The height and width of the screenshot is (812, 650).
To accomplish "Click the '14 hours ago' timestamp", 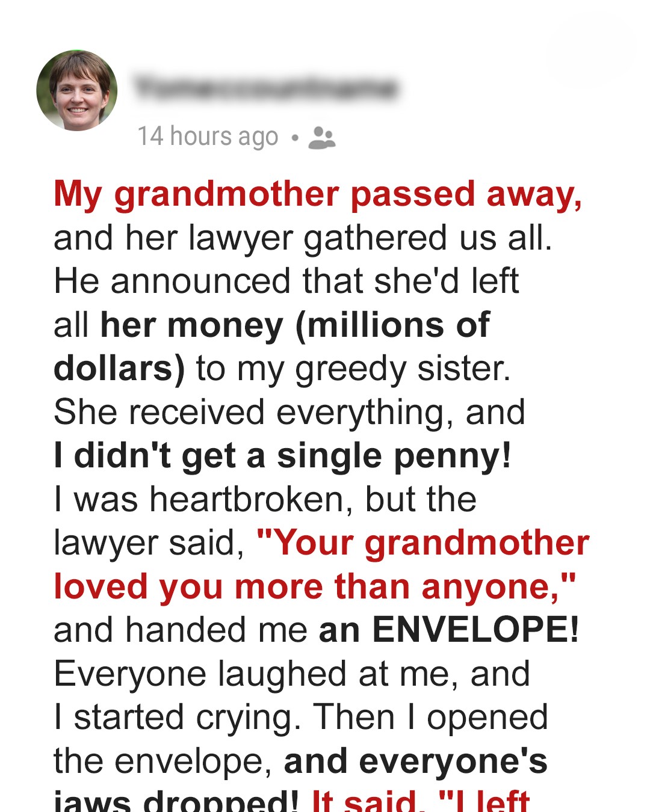I will point(208,137).
